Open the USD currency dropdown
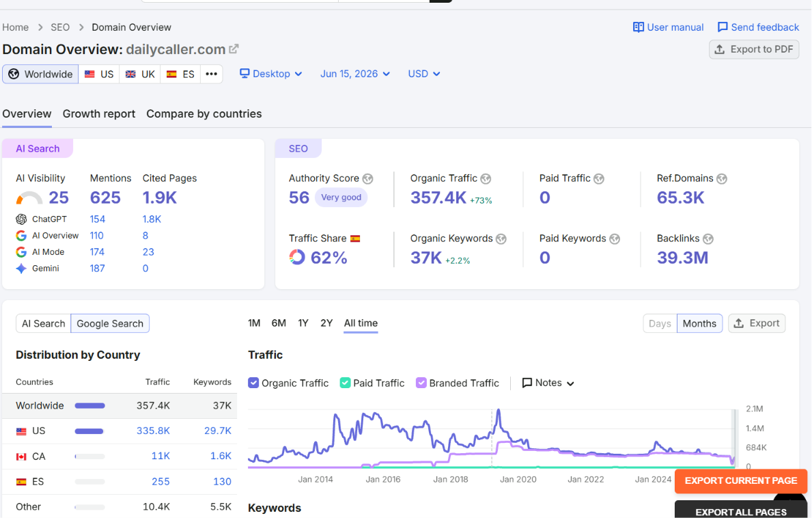 pyautogui.click(x=423, y=74)
